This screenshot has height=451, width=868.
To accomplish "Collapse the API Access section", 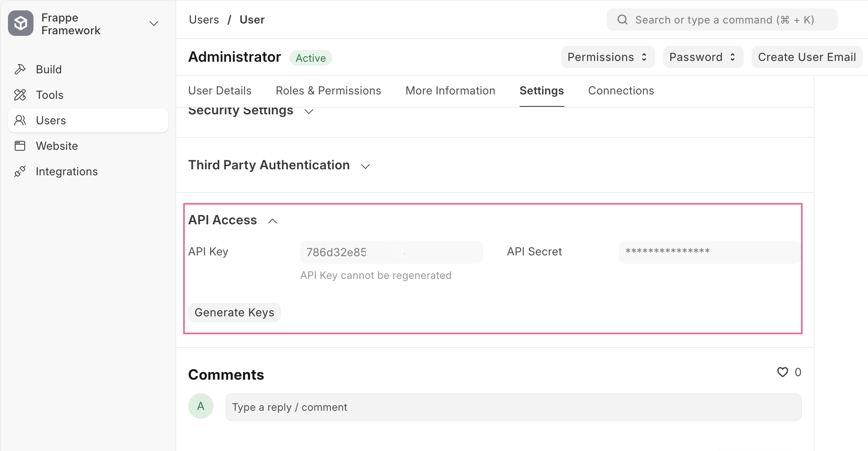I will click(273, 221).
